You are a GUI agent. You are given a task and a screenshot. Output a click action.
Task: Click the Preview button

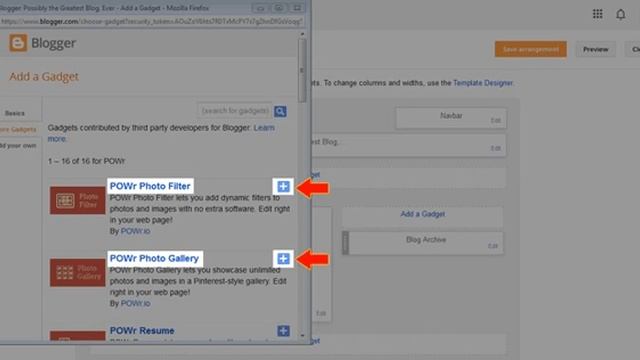(596, 49)
